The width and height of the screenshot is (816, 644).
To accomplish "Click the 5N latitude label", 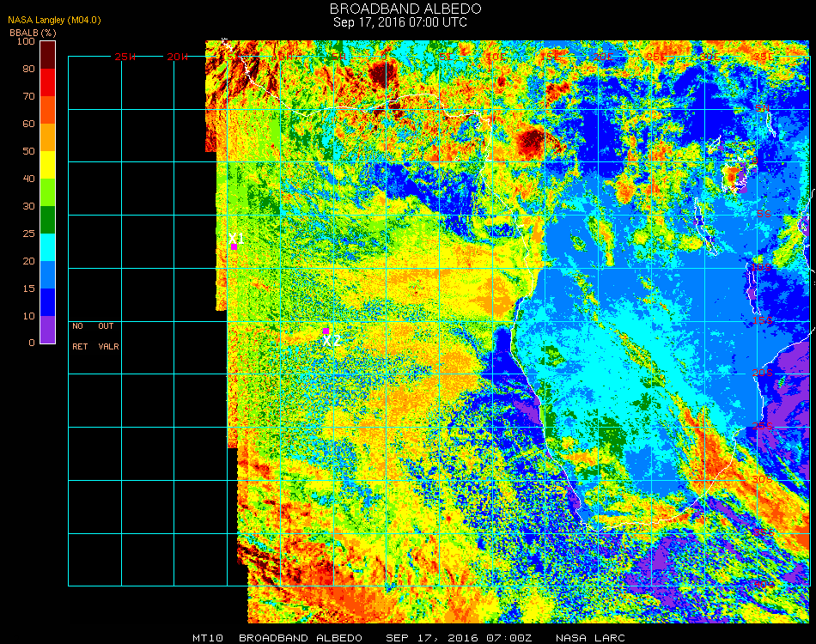I will click(x=763, y=108).
